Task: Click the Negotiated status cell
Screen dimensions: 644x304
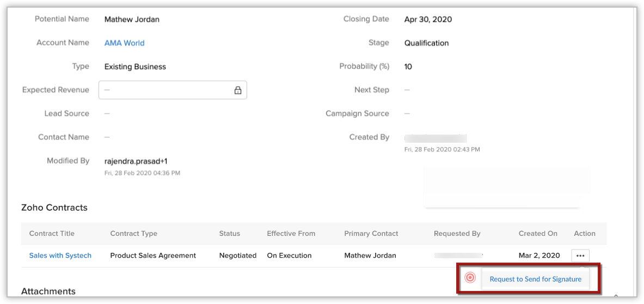Action: (x=237, y=256)
